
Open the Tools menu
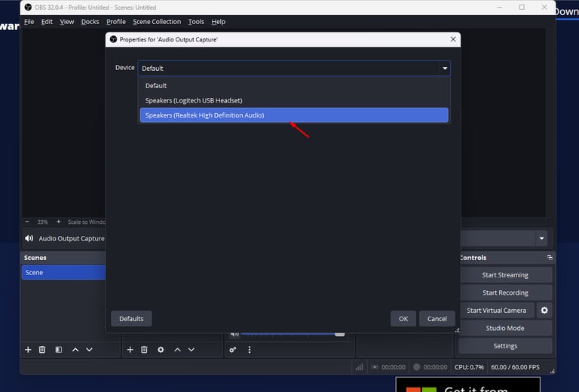pos(196,22)
